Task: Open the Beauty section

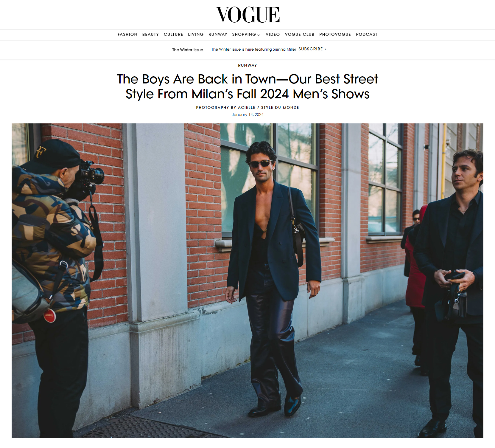Action: click(150, 34)
